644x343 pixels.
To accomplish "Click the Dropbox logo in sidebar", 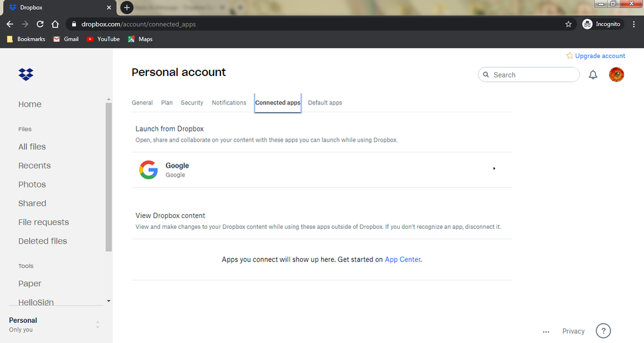I will 26,74.
